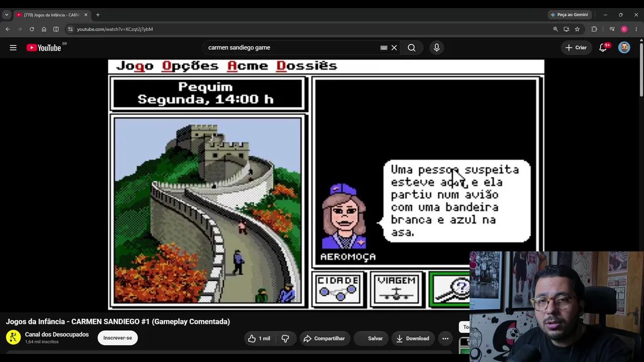The height and width of the screenshot is (362, 644).
Task: Open a new browser tab
Action: (98, 15)
